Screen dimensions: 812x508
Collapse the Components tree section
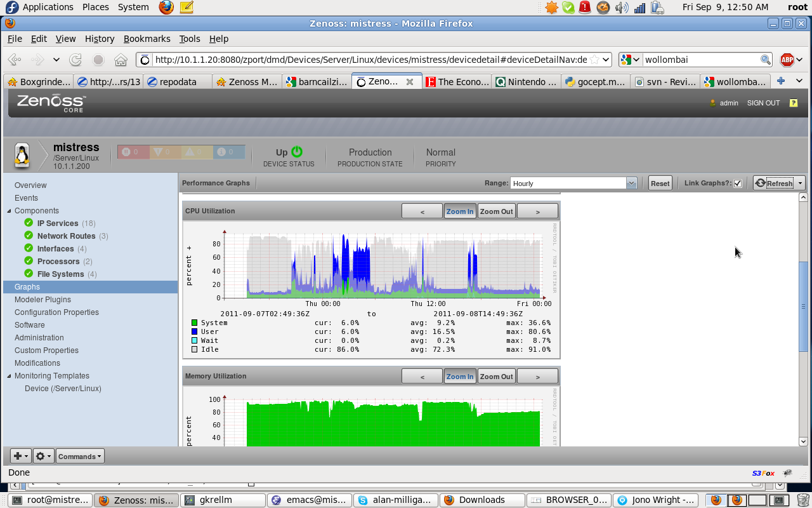click(x=9, y=211)
